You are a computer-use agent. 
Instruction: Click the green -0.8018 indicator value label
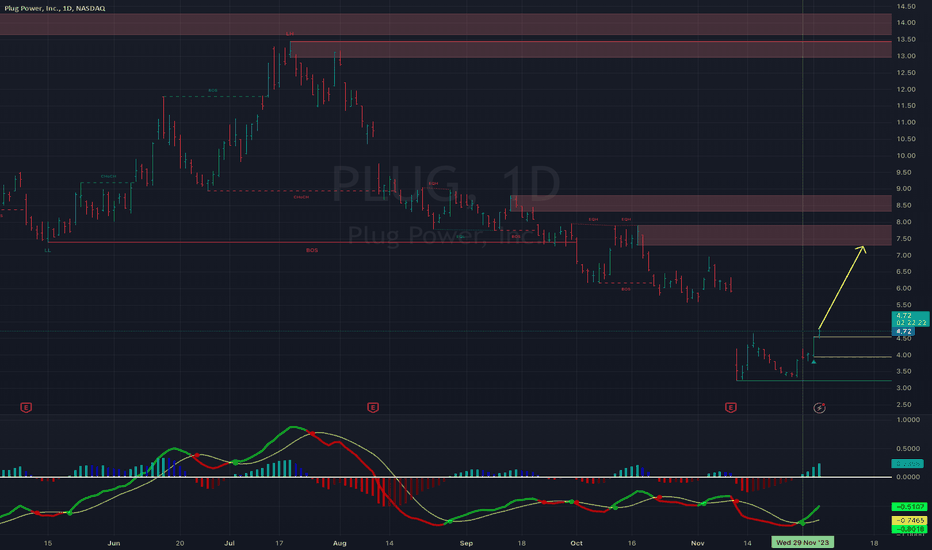pyautogui.click(x=909, y=529)
